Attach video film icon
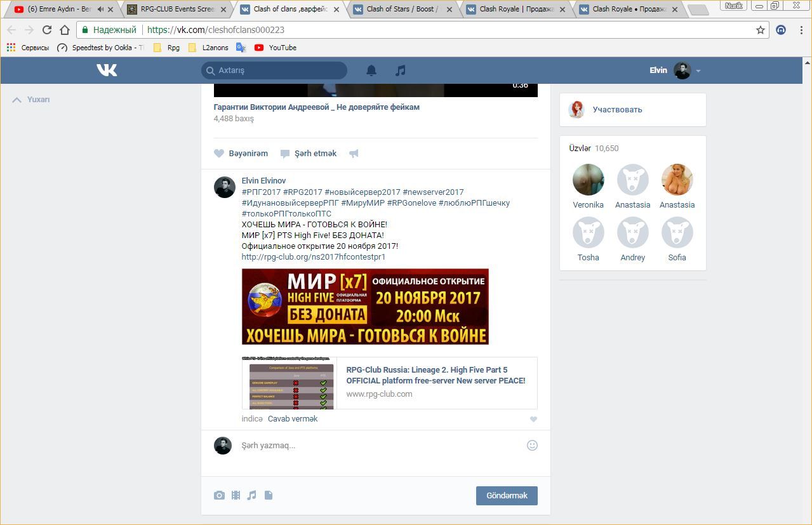The image size is (812, 525). [x=236, y=495]
